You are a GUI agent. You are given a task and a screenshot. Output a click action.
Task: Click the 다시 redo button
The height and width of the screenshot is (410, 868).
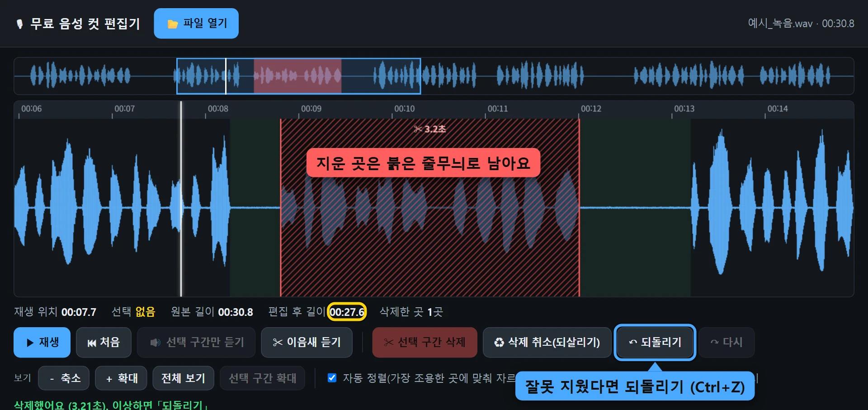(x=726, y=342)
